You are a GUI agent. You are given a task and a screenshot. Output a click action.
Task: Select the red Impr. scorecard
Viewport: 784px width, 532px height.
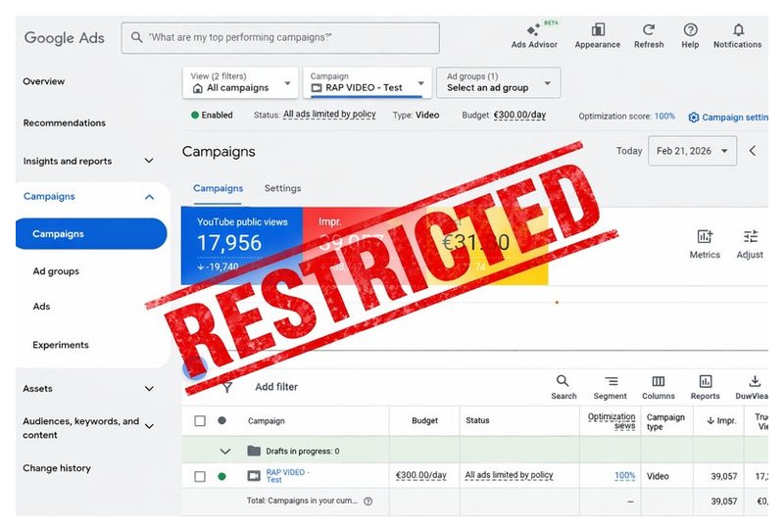click(x=364, y=246)
